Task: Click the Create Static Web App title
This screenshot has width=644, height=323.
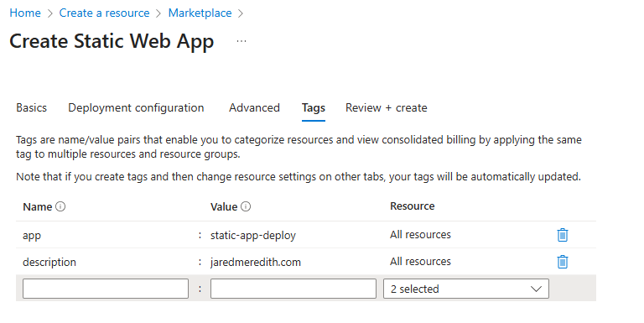Action: [x=112, y=41]
